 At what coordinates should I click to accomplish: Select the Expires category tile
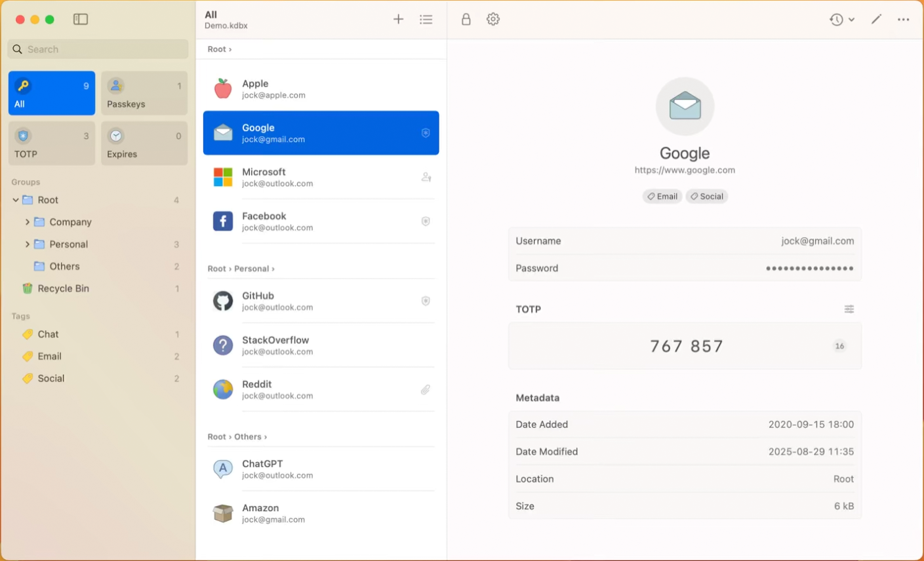click(x=144, y=143)
